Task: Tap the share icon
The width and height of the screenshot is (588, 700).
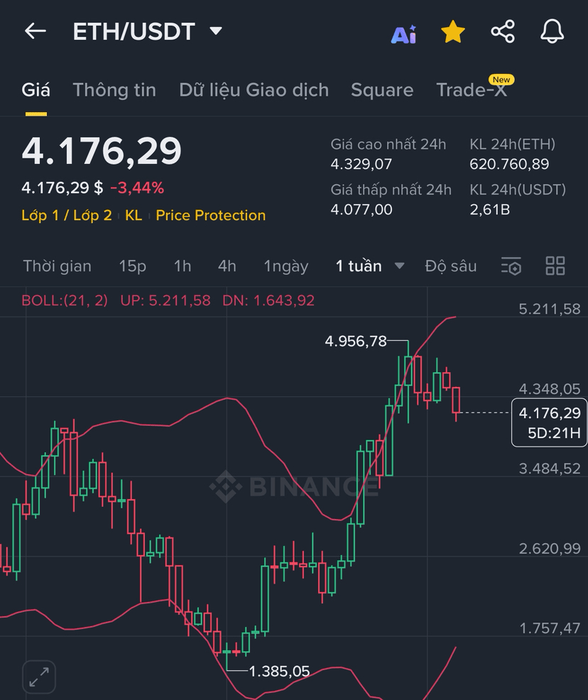Action: tap(503, 32)
